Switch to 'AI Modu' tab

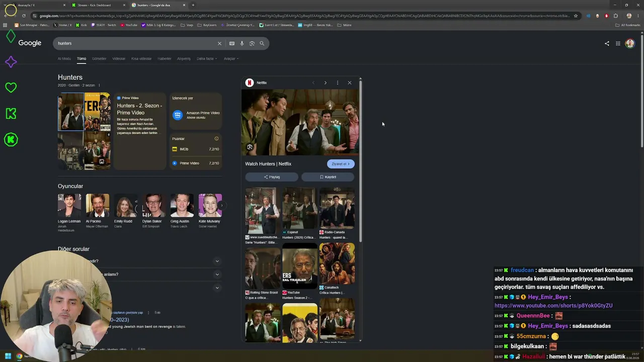(64, 59)
